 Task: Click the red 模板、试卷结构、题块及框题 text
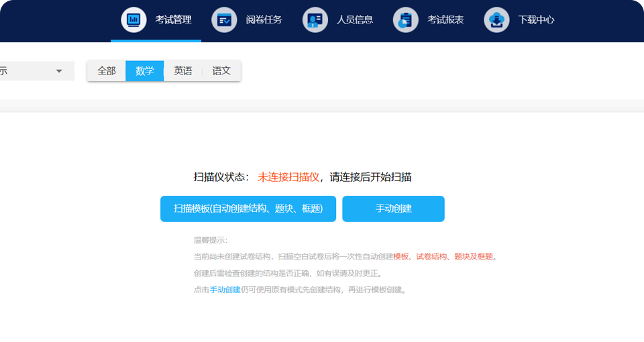[443, 257]
